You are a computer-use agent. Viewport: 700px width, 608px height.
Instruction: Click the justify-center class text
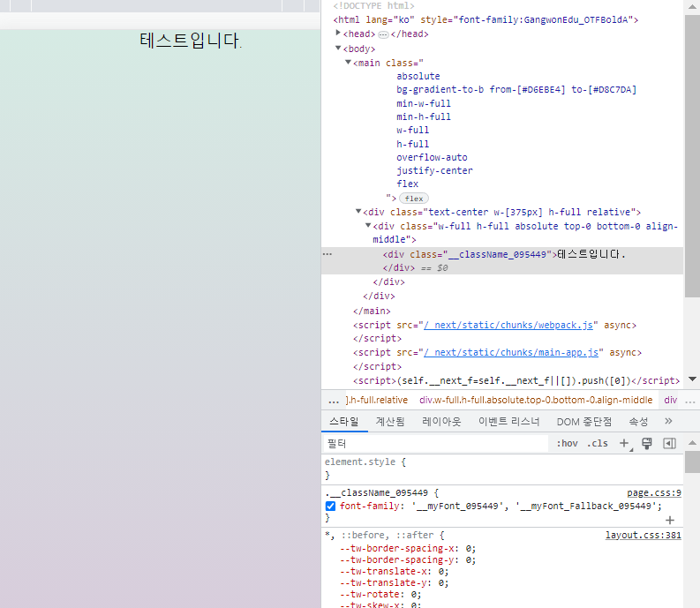pyautogui.click(x=434, y=170)
